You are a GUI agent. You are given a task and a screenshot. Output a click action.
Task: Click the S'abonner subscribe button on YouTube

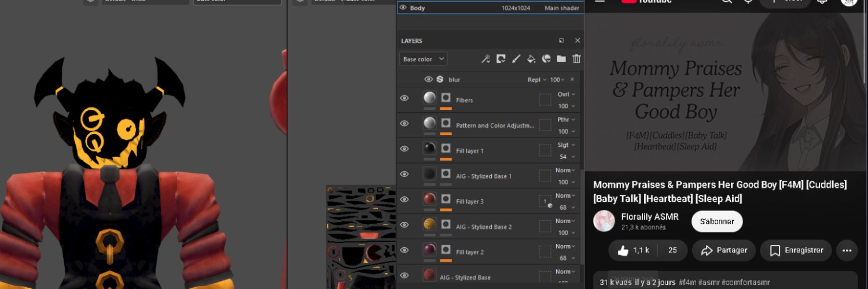click(717, 221)
